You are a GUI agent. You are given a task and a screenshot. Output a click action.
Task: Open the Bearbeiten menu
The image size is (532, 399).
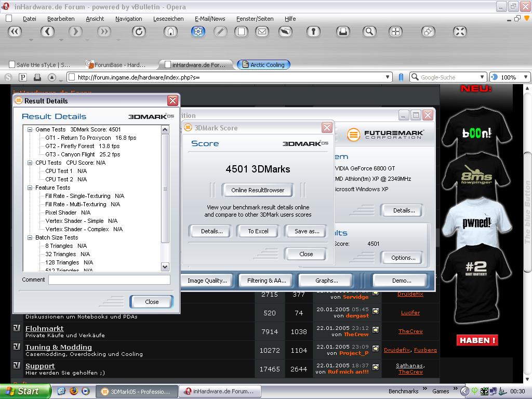point(61,19)
